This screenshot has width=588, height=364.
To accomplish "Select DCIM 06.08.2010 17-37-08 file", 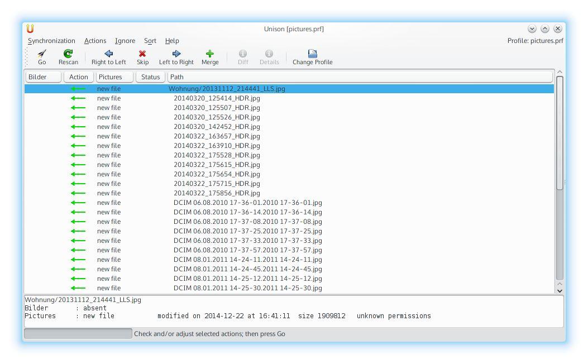I will pos(248,222).
